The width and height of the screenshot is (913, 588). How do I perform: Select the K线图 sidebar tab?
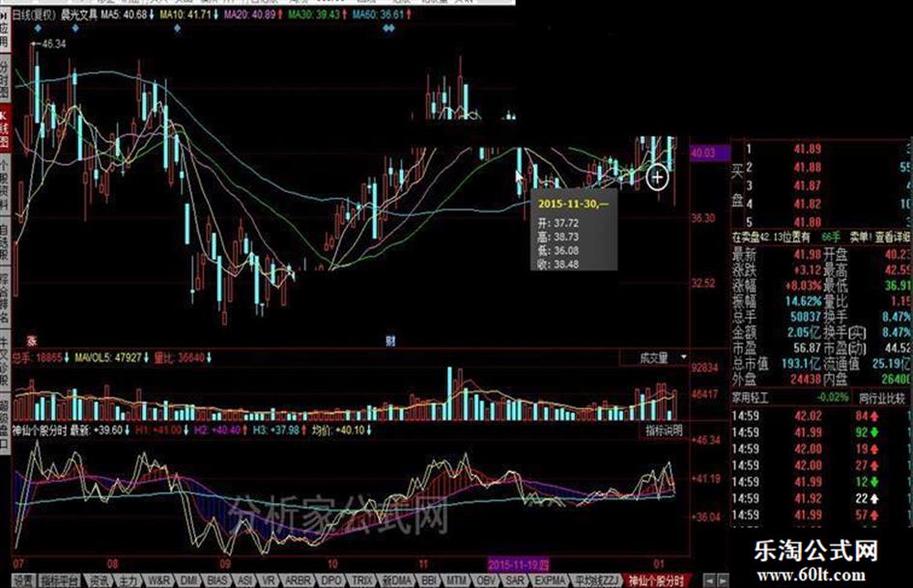4,129
